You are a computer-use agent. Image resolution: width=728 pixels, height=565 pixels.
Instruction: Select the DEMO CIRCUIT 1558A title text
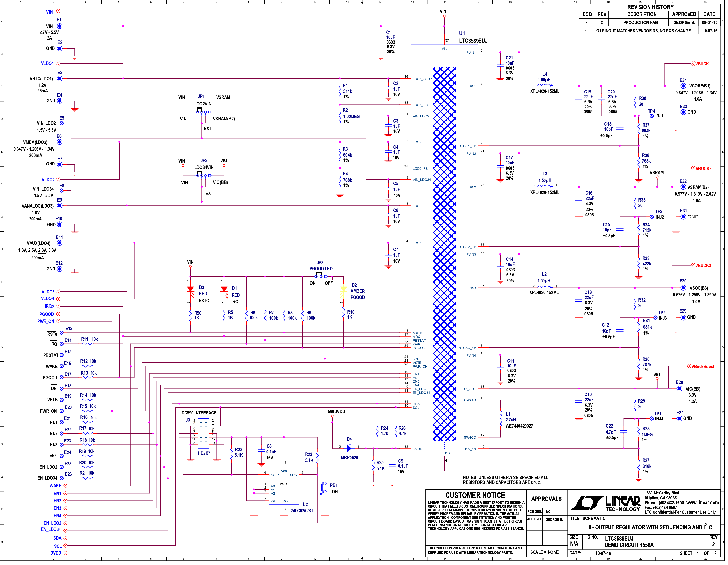pyautogui.click(x=629, y=545)
